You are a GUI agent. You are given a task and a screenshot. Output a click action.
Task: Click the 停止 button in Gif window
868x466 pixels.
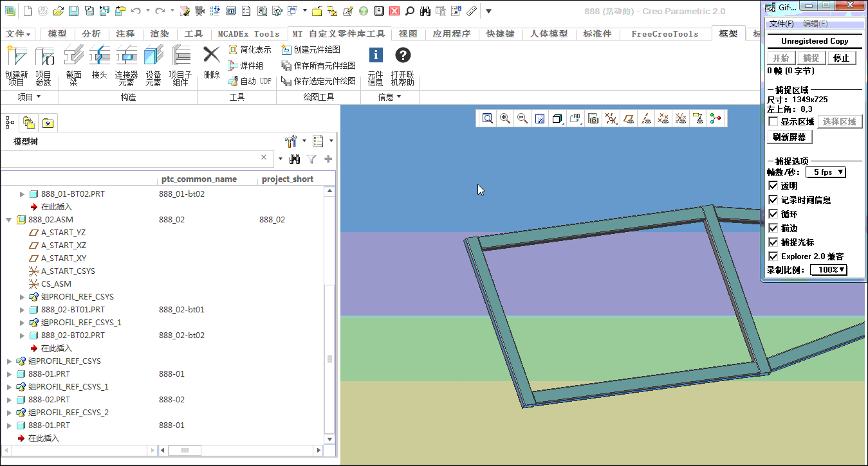click(841, 58)
